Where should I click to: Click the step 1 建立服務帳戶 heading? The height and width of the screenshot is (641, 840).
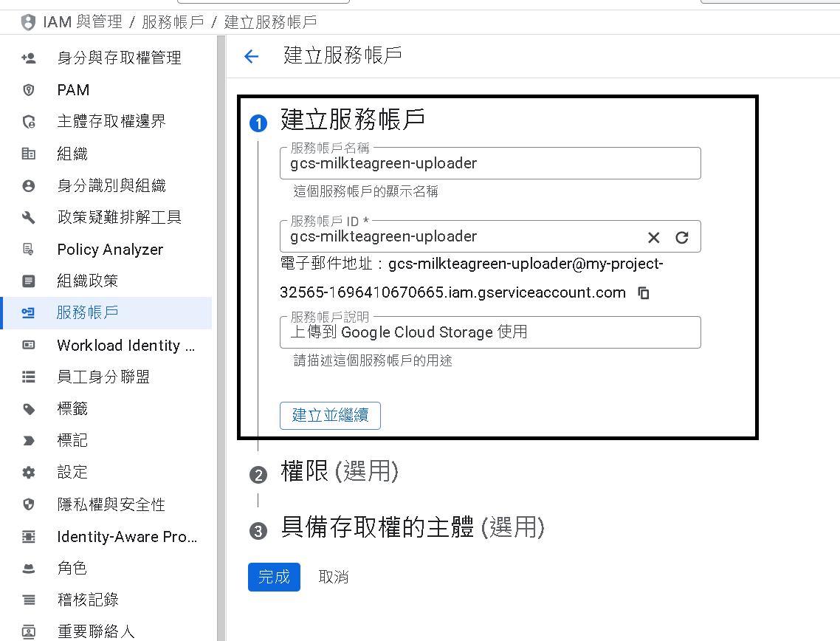tap(353, 120)
